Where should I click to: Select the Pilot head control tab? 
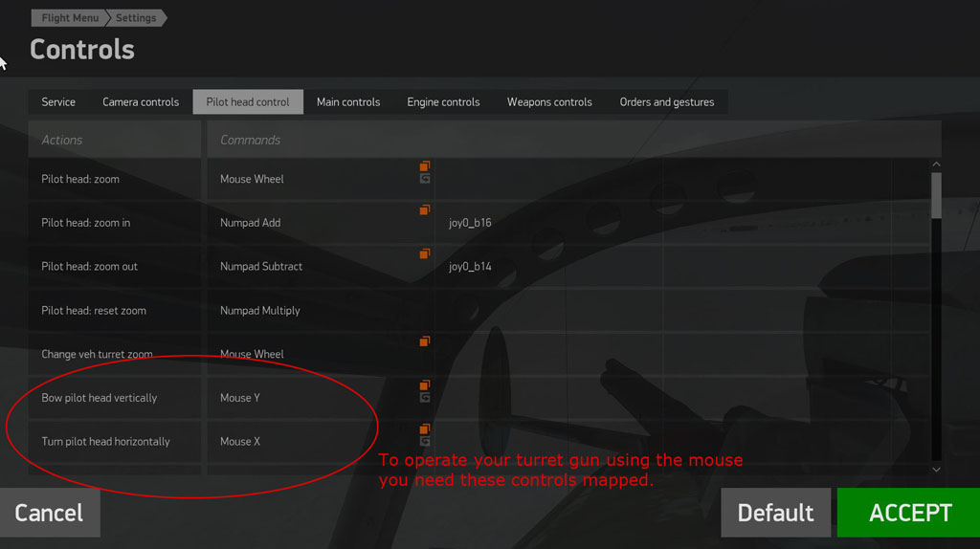(x=248, y=101)
